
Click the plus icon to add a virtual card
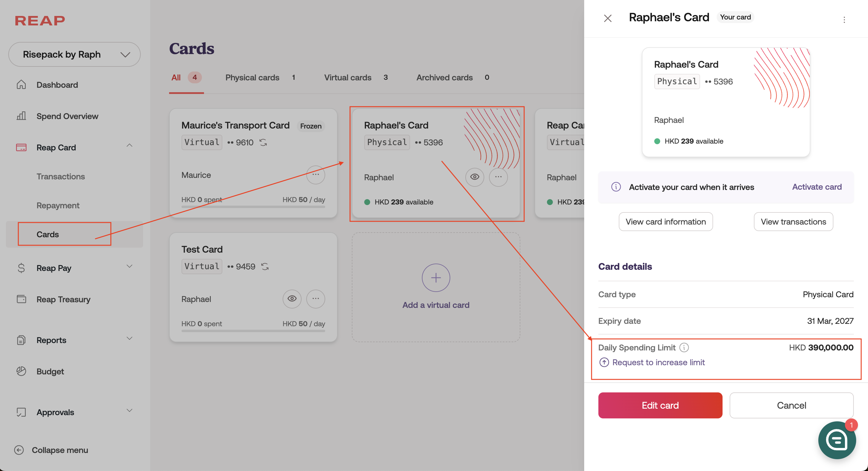tap(436, 278)
